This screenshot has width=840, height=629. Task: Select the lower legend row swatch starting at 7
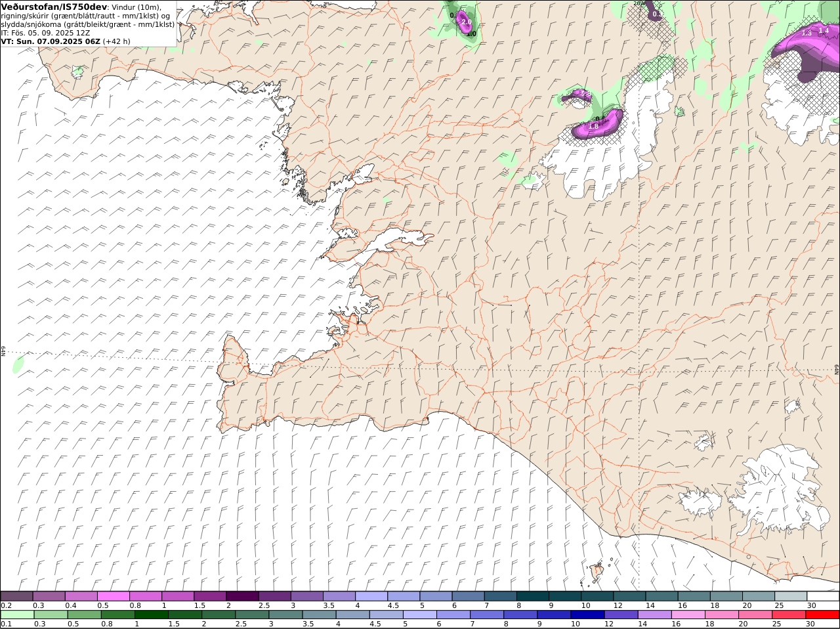tap(486, 615)
